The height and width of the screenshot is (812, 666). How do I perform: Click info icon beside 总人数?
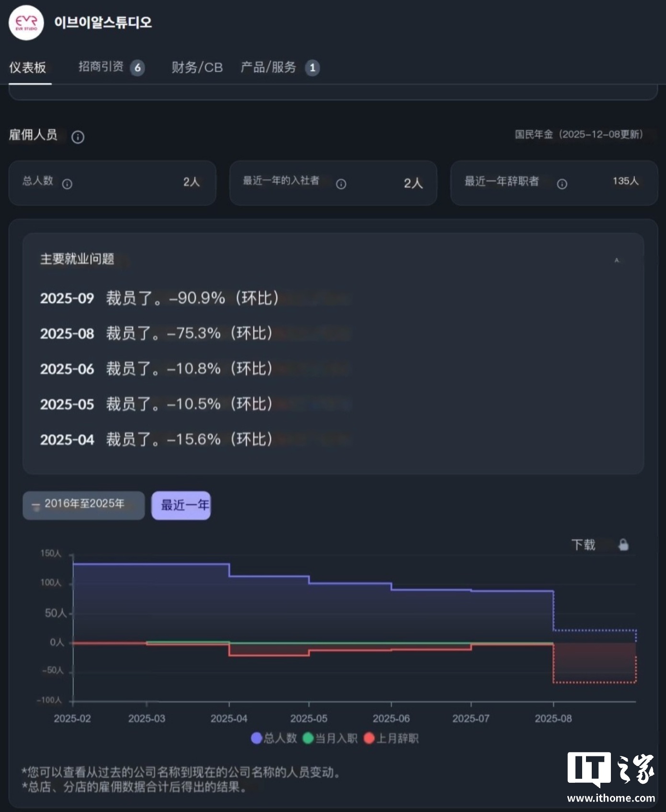tap(67, 184)
